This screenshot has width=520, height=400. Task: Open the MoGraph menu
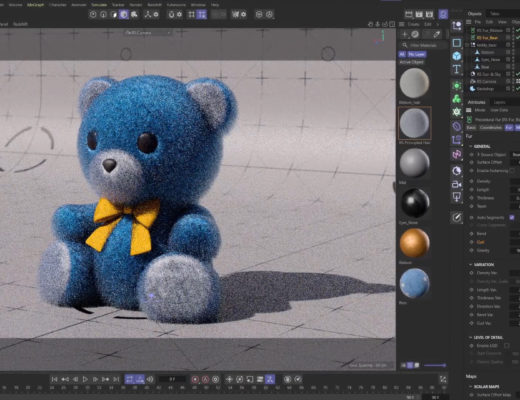(x=35, y=5)
